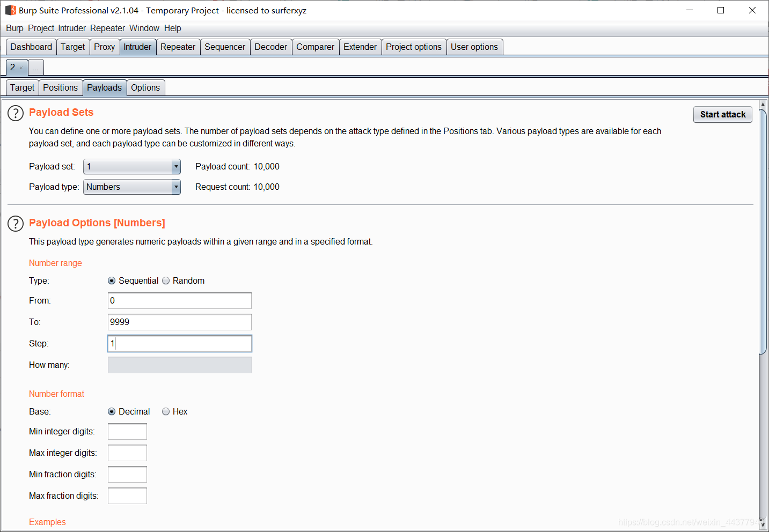Open Intruder Options sub-tab
Viewport: 769px width, 532px height.
pos(145,87)
